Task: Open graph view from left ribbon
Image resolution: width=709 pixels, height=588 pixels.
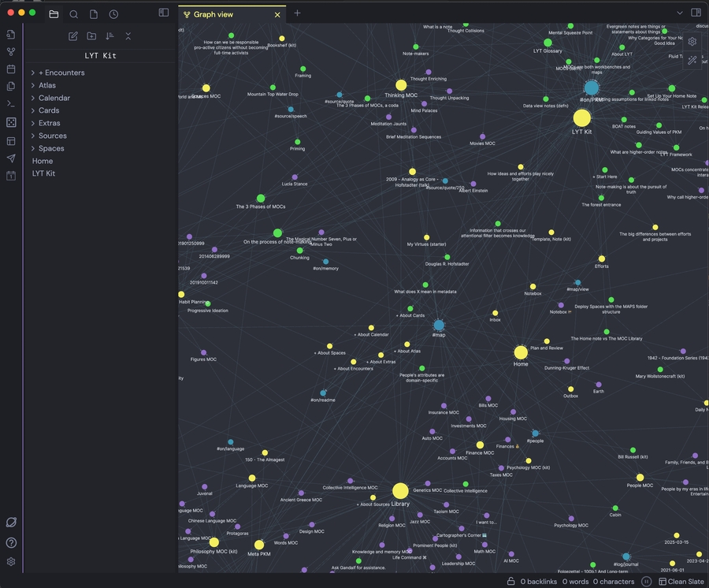Action: point(11,52)
